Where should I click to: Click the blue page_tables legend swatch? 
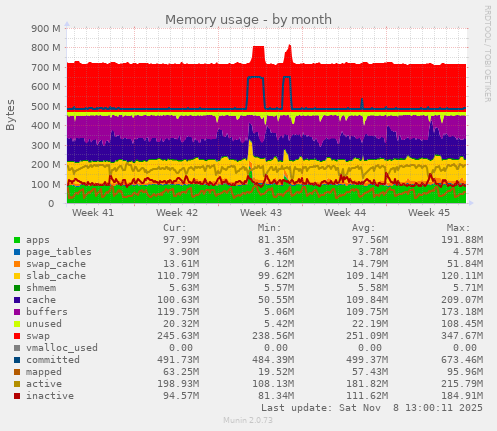coord(17,252)
